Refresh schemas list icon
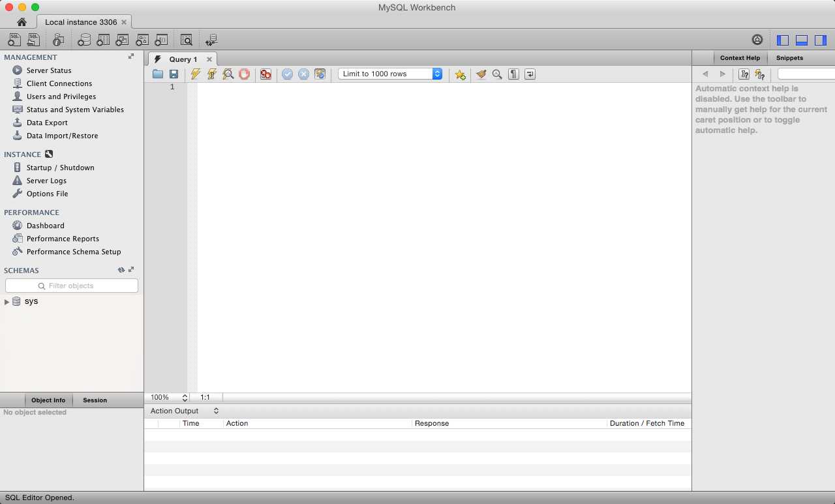This screenshot has width=835, height=504. [121, 270]
